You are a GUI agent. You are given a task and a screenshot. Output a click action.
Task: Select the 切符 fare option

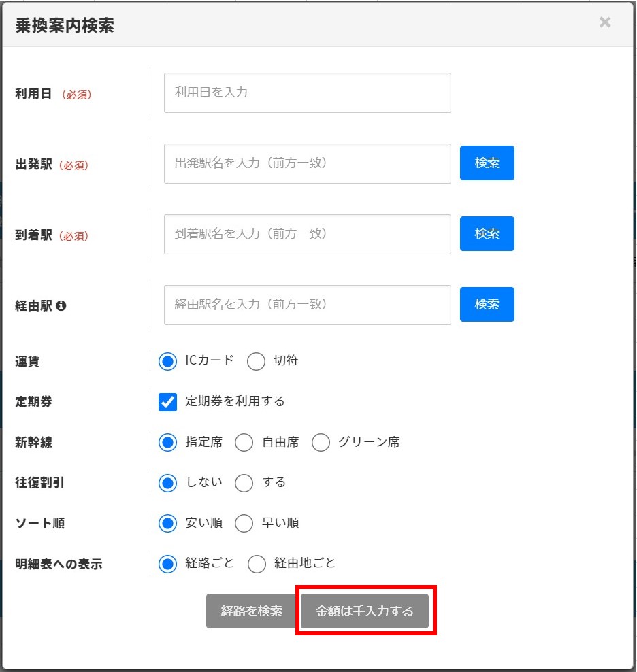pyautogui.click(x=256, y=362)
